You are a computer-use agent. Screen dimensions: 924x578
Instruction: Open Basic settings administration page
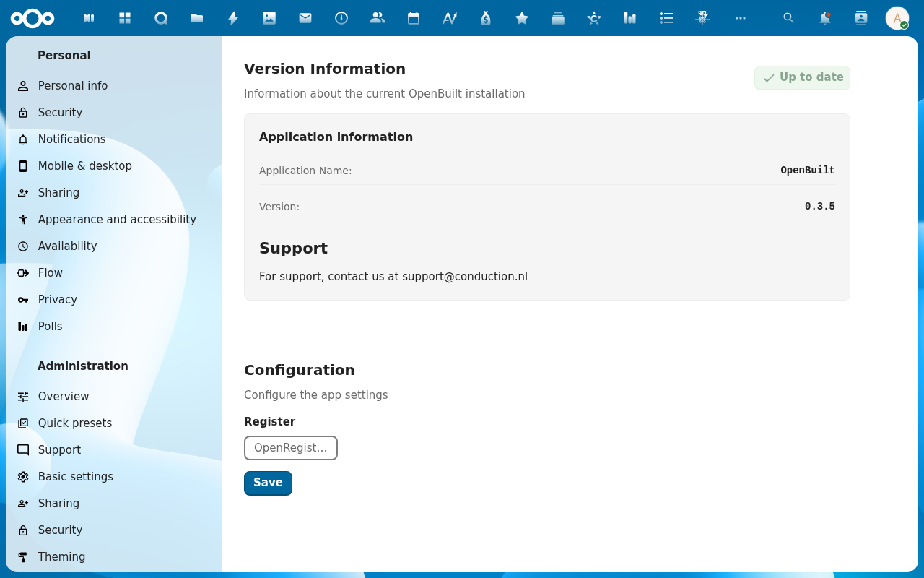[x=114, y=477]
